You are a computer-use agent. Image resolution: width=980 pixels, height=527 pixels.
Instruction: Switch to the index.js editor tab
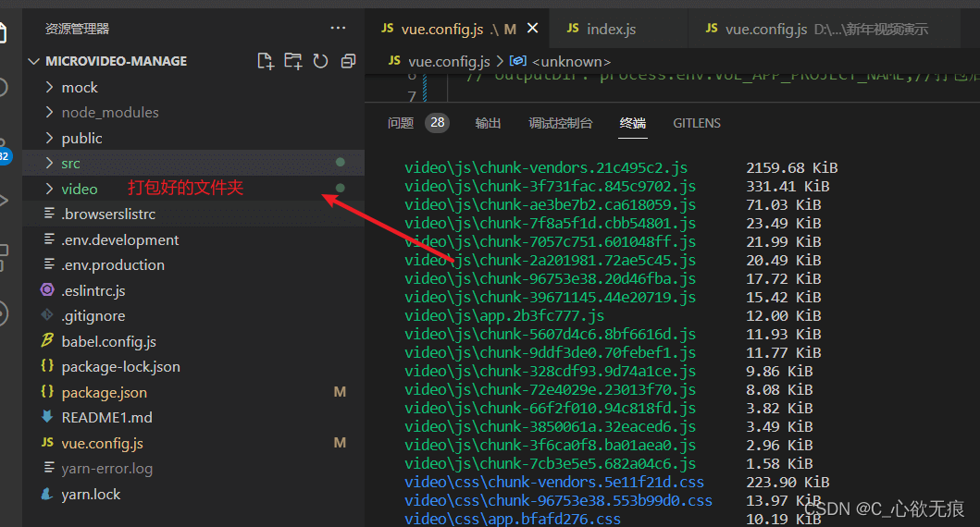611,29
